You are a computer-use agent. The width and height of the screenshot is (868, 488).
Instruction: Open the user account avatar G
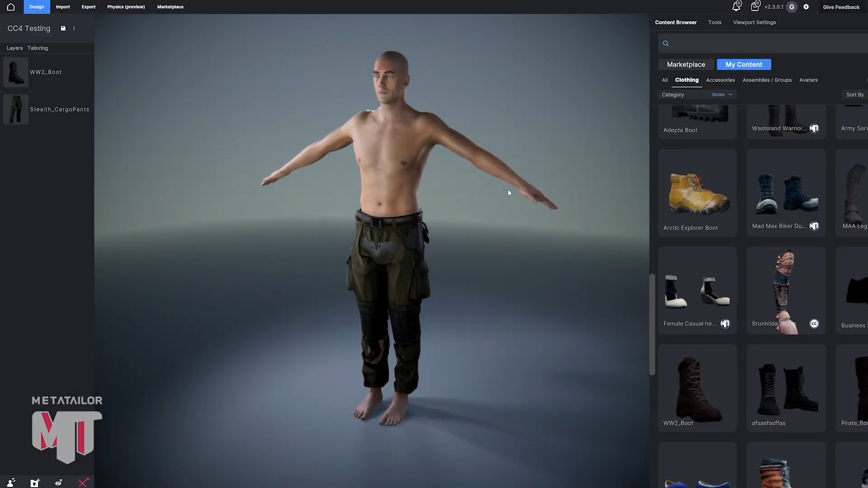792,7
